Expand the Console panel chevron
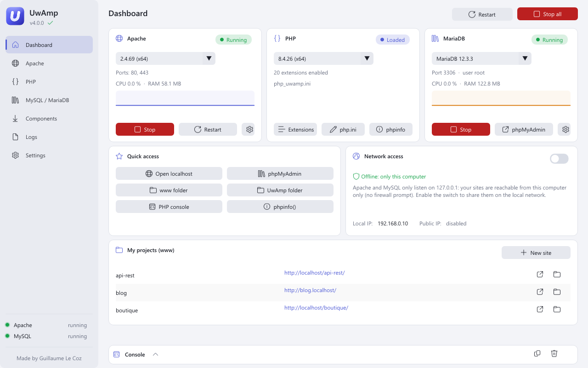The height and width of the screenshot is (368, 588). [155, 354]
